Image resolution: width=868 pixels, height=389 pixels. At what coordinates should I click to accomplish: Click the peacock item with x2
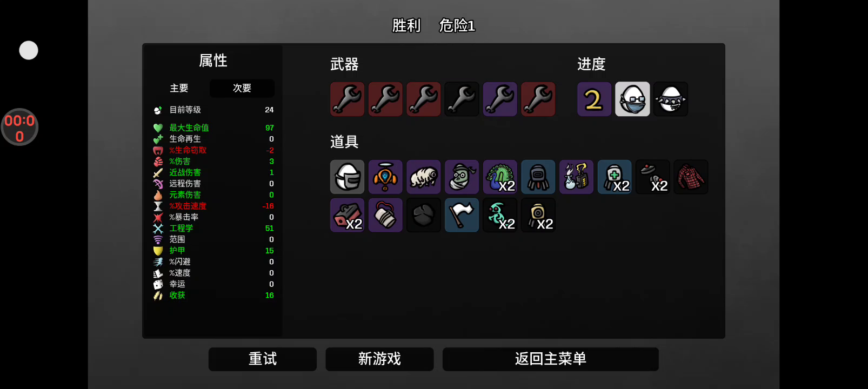[500, 177]
